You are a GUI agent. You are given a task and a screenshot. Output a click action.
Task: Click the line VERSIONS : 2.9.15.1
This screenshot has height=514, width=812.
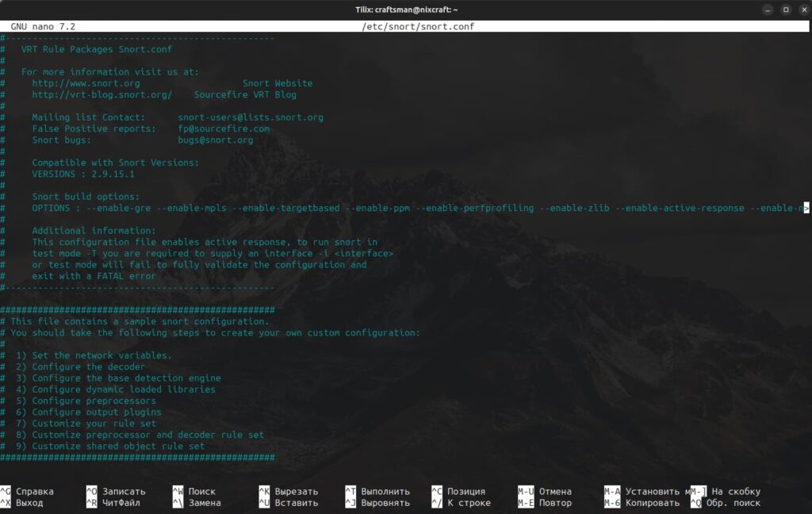82,174
